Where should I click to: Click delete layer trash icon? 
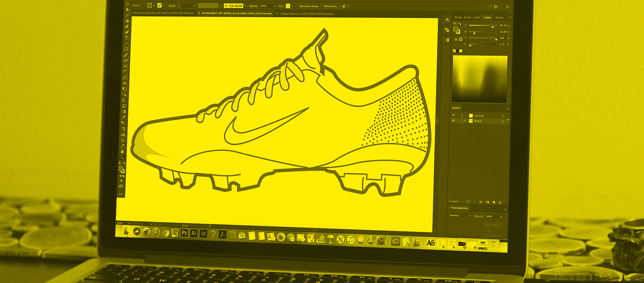click(x=500, y=203)
